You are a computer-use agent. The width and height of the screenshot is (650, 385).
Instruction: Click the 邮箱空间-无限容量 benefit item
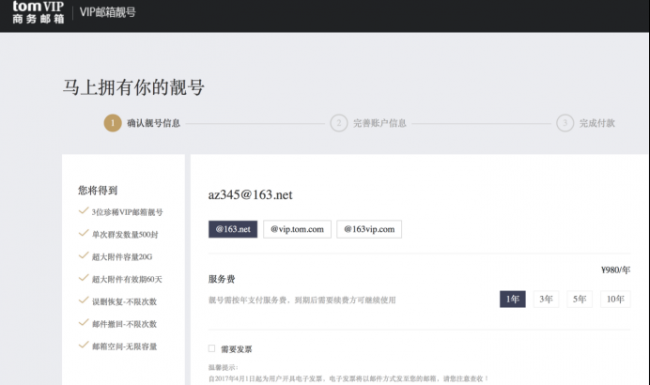[x=124, y=346]
